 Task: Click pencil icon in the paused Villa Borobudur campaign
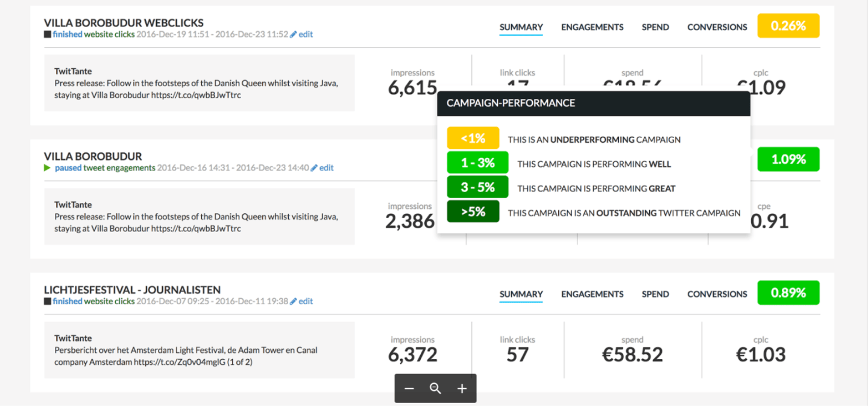pos(314,168)
